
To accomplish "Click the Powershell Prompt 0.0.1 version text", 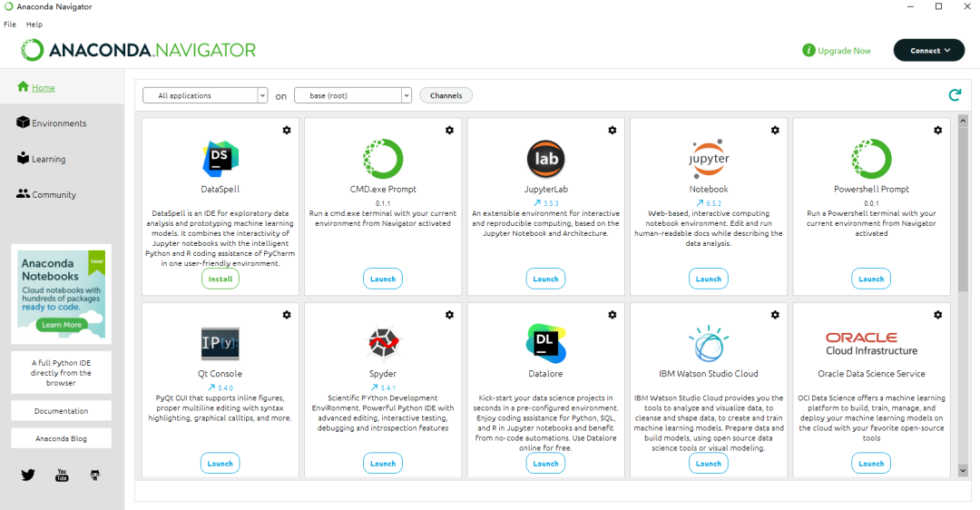I will tap(871, 203).
